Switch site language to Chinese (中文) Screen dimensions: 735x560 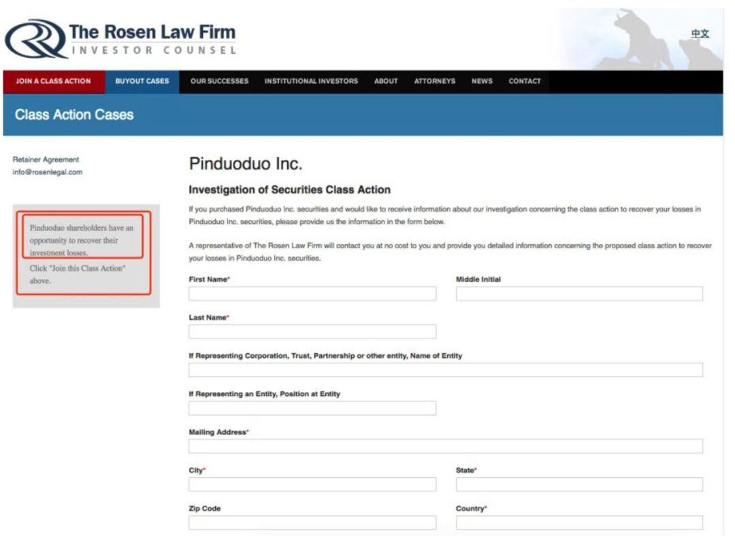(700, 34)
